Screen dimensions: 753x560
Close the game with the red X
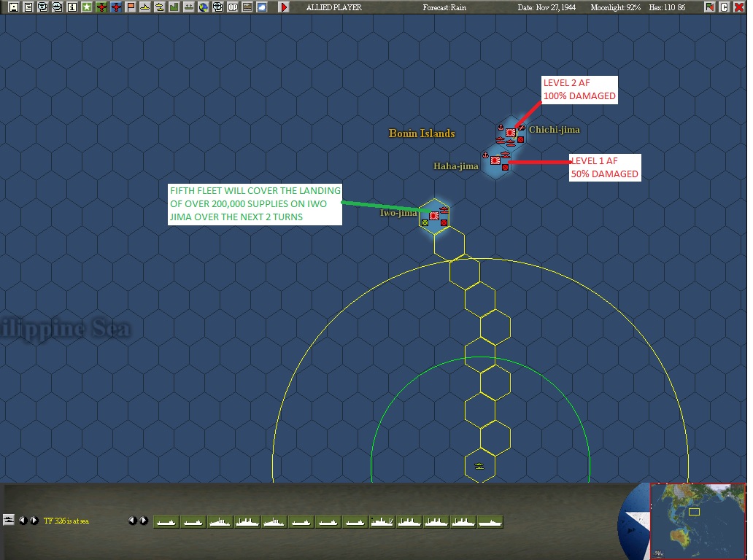coord(739,7)
